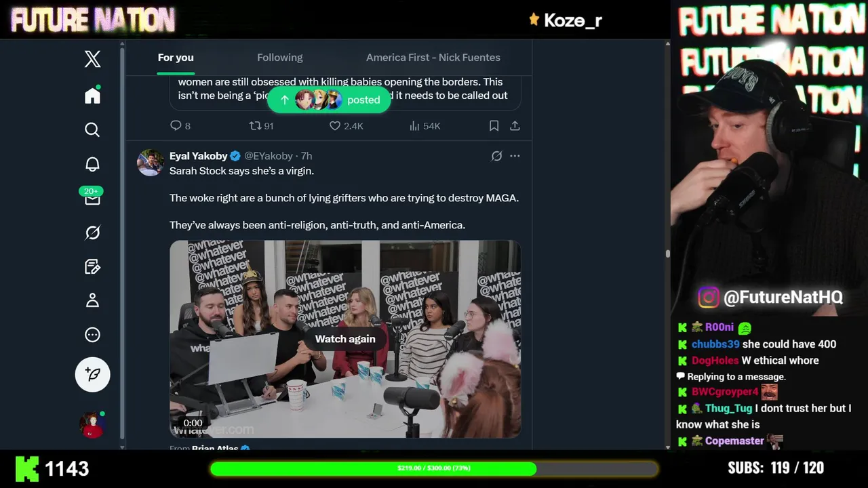This screenshot has width=868, height=488.
Task: Switch to the Following tab
Action: (x=279, y=58)
